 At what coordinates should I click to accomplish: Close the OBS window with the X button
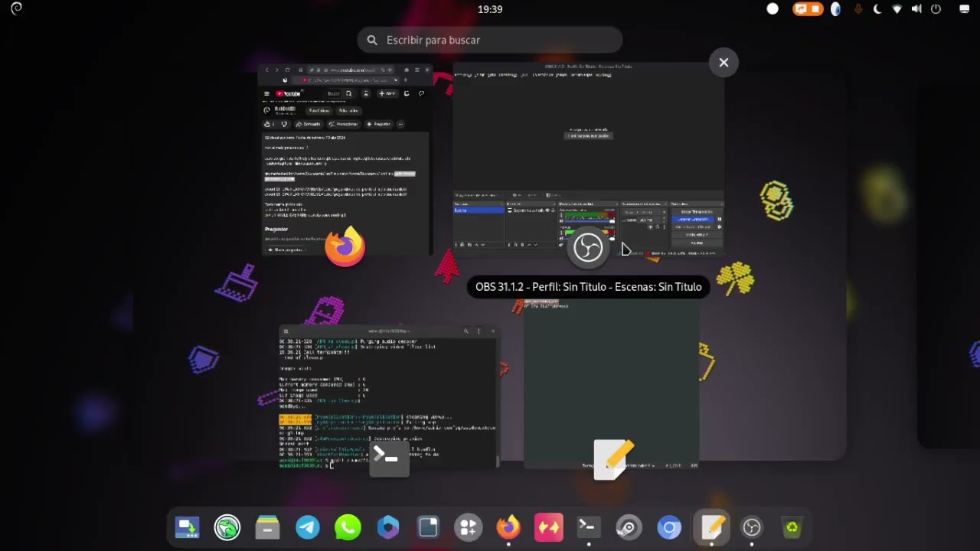click(x=724, y=63)
